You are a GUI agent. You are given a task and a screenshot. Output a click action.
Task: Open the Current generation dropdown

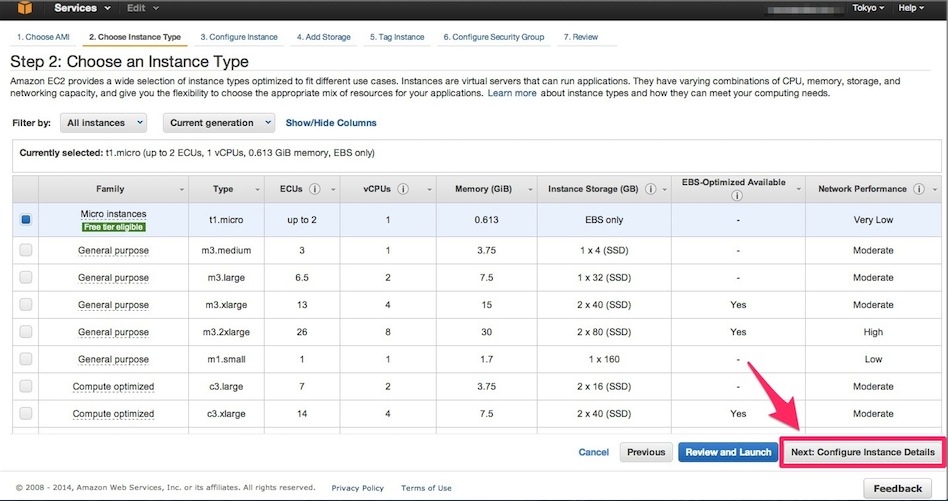click(219, 122)
